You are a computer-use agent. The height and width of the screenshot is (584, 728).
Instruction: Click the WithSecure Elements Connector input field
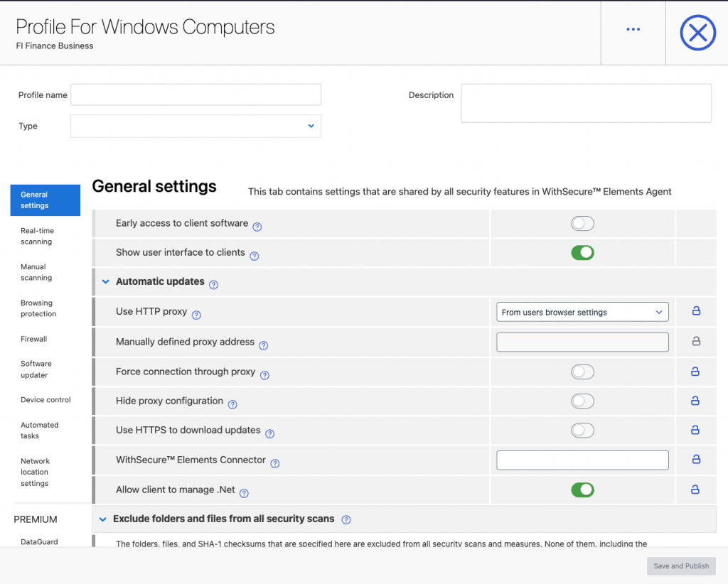(x=582, y=460)
